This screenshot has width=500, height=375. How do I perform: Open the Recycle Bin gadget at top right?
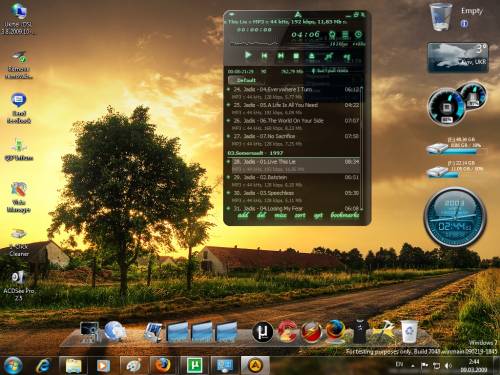(441, 17)
